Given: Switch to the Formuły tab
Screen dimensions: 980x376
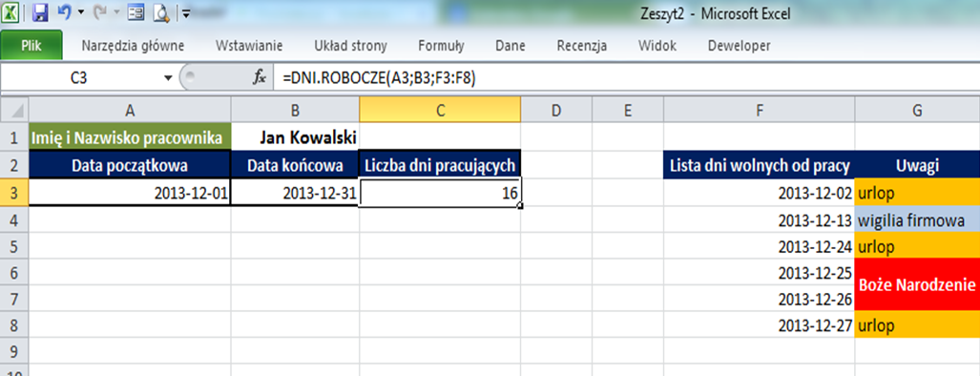Looking at the screenshot, I should pyautogui.click(x=441, y=46).
